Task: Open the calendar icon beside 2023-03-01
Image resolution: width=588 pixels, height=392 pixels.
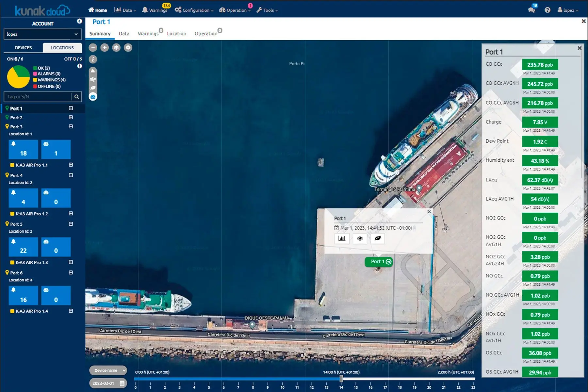Action: pos(122,383)
